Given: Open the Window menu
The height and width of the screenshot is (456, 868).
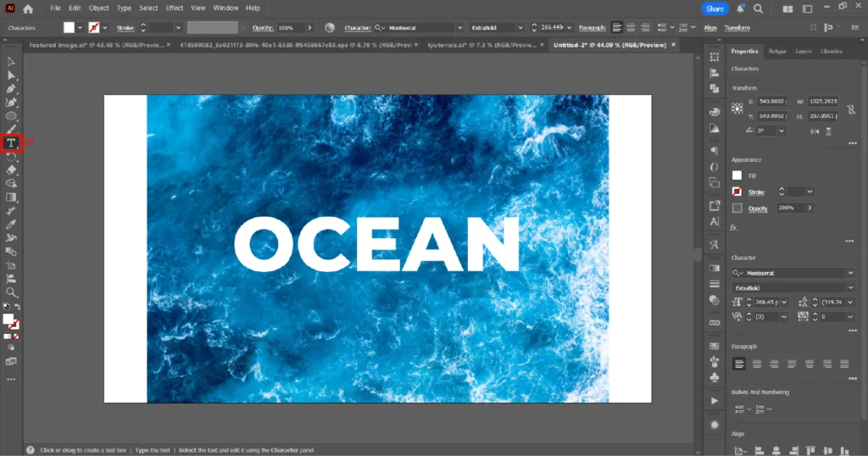Looking at the screenshot, I should [x=225, y=8].
